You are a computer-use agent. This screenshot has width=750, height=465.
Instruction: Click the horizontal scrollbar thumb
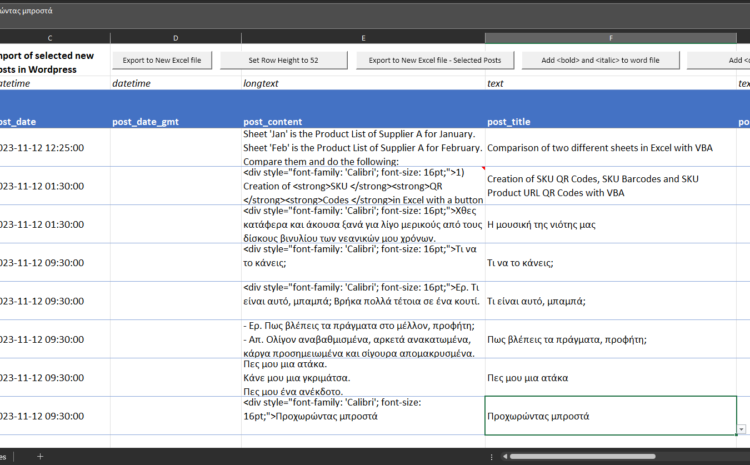tap(582, 456)
